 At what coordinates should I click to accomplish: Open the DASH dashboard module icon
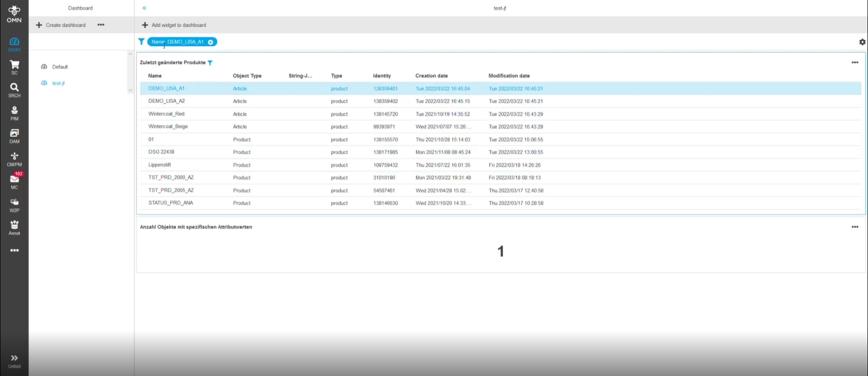coord(14,44)
